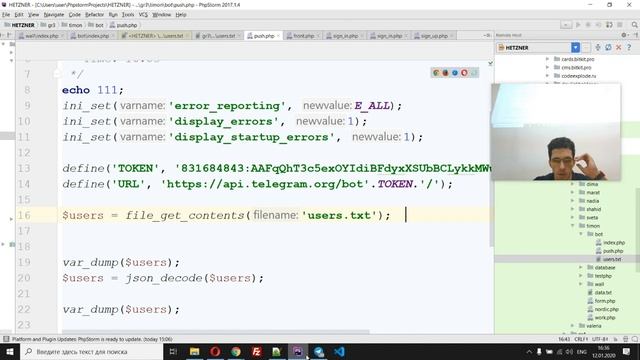Open Telegram from the Windows taskbar
The image size is (640, 360).
click(318, 351)
